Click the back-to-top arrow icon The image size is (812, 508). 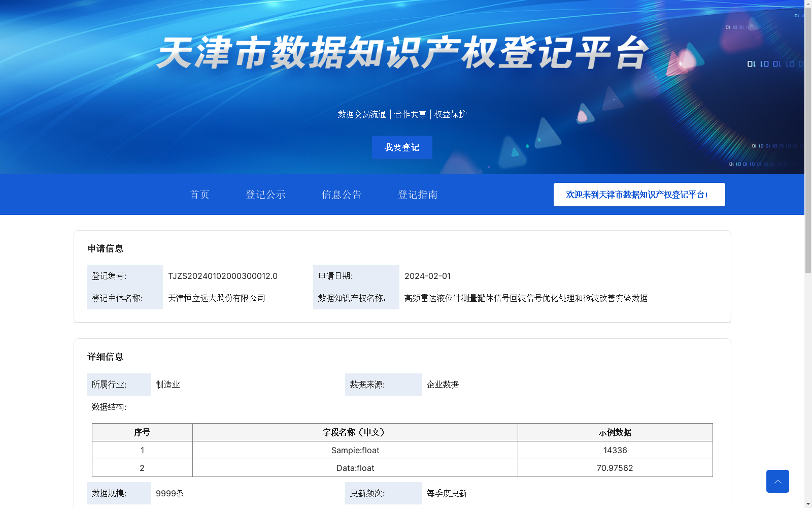click(777, 481)
